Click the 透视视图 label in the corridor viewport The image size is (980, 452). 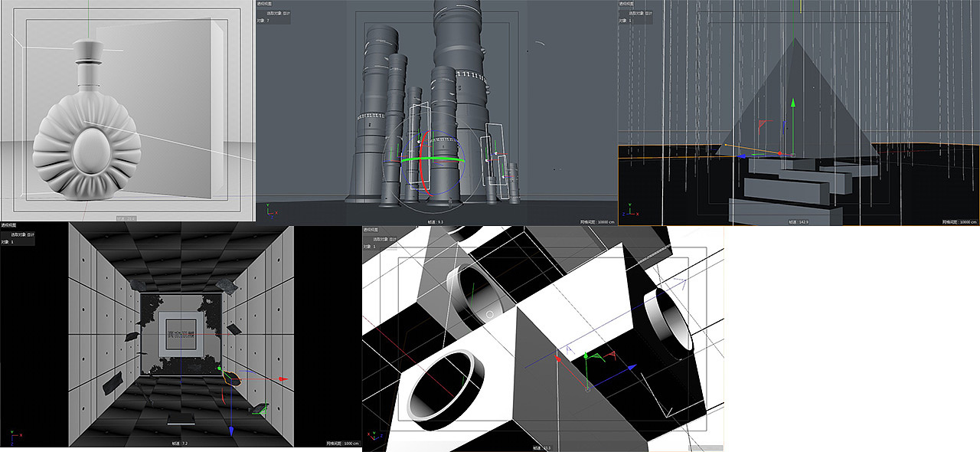click(8, 225)
